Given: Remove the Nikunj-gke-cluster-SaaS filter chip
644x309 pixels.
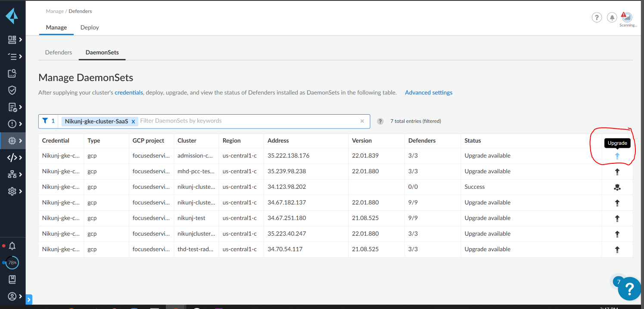Looking at the screenshot, I should (133, 122).
